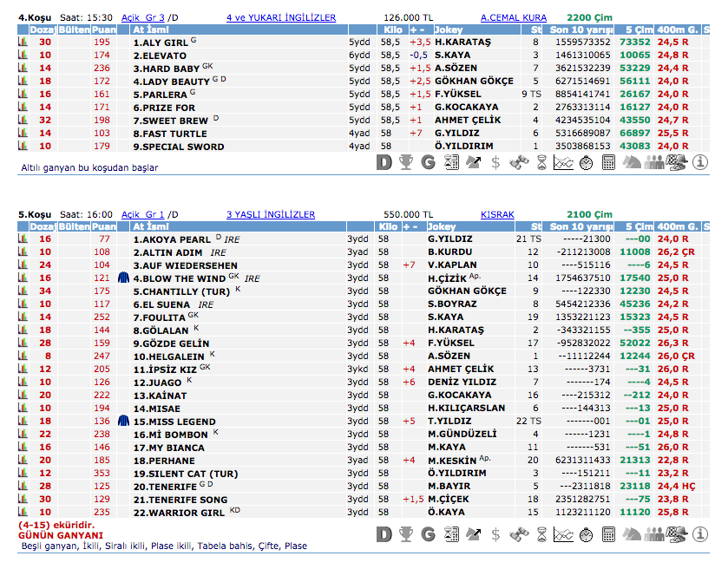The image size is (728, 569).
Task: Click the D icon under race 4
Action: click(x=384, y=161)
